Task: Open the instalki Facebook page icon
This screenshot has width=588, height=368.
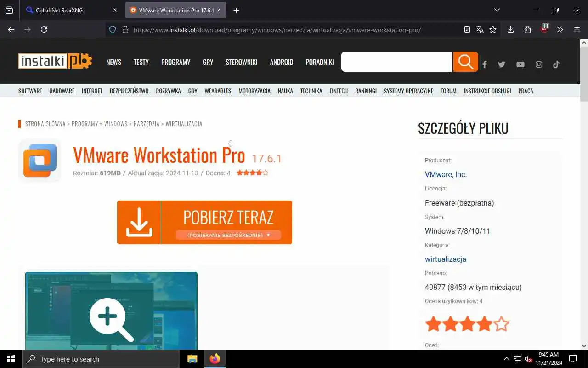Action: [485, 64]
